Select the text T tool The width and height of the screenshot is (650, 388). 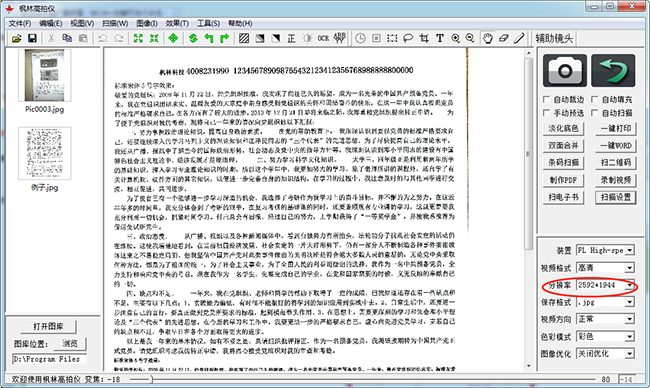tap(439, 39)
